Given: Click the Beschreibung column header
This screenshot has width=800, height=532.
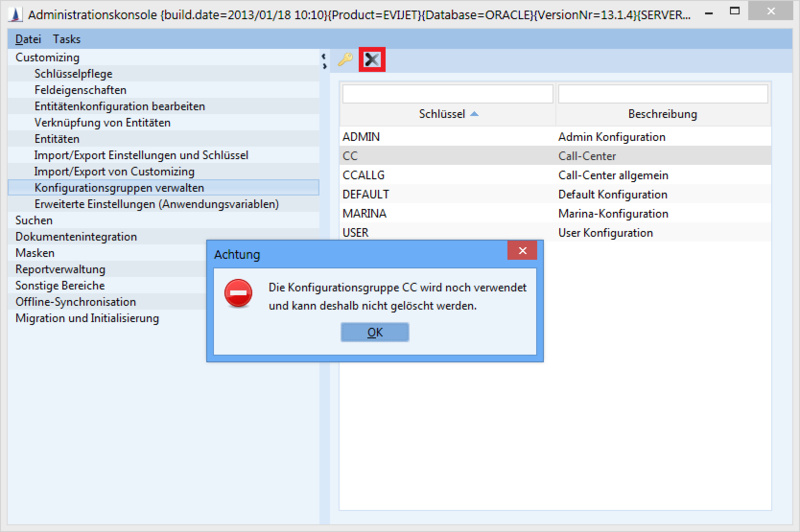Looking at the screenshot, I should 662,114.
